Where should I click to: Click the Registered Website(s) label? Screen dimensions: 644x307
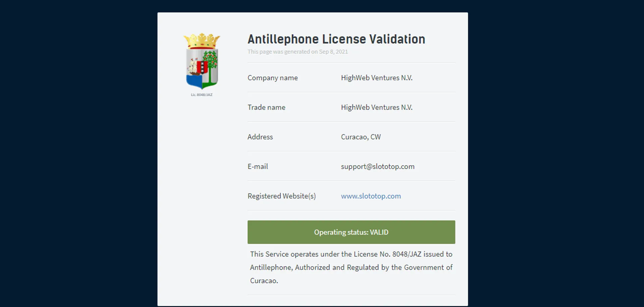tap(281, 196)
